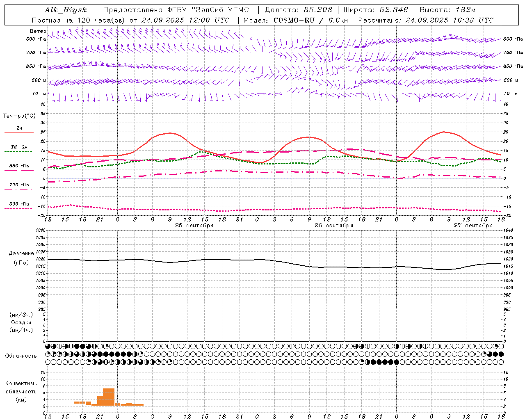Click the '26 сентября' date label
The height and width of the screenshot is (420, 525).
pos(334,226)
